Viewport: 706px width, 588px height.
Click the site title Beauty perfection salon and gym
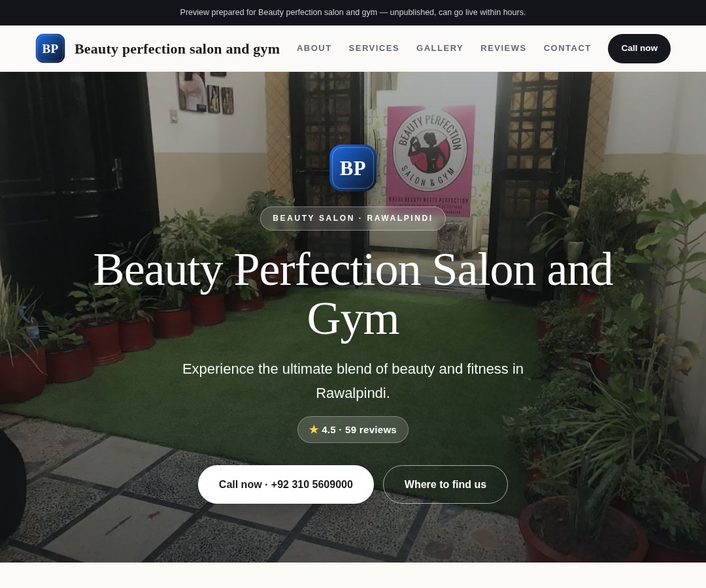tap(177, 48)
